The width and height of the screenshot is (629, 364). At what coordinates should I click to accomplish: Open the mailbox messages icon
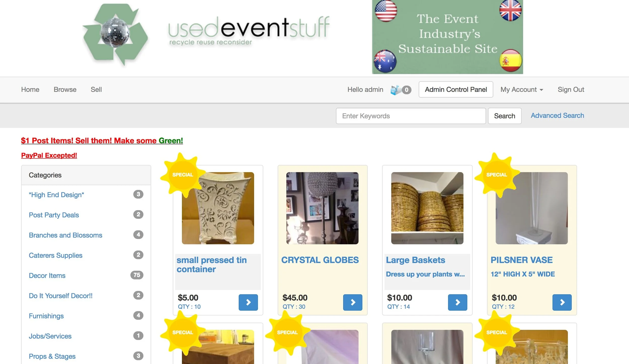(395, 90)
